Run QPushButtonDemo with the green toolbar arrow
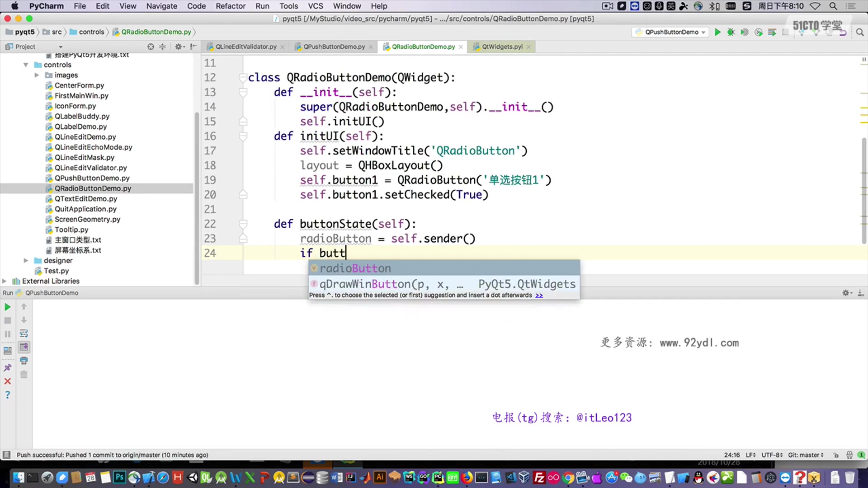868x488 pixels. pos(717,32)
